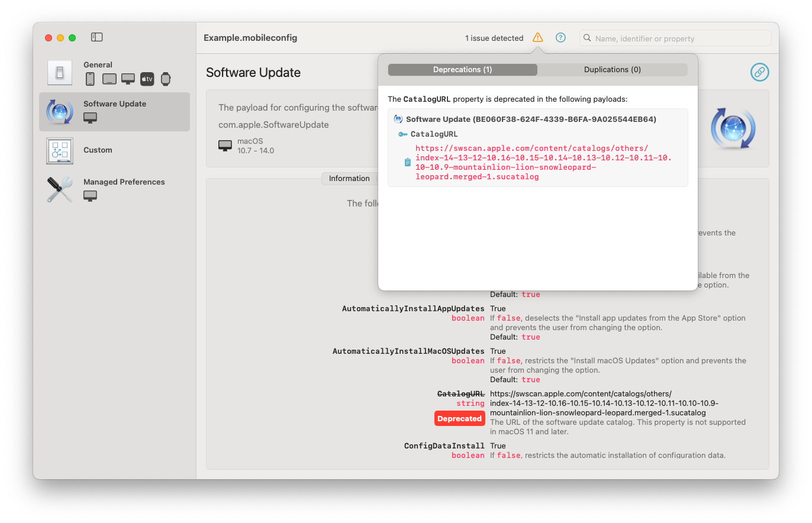Click the Custom payload diagram icon
Viewport: 812px width, 523px height.
click(x=60, y=150)
